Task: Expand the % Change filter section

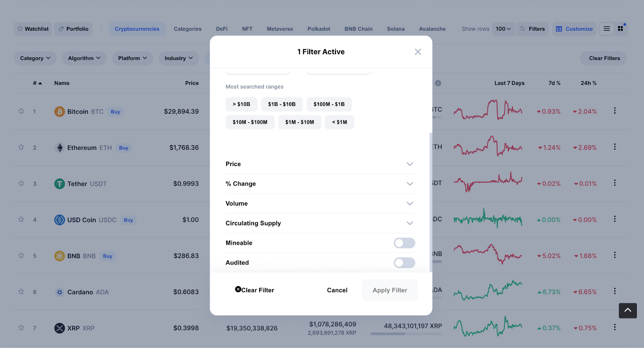Action: 320,184
